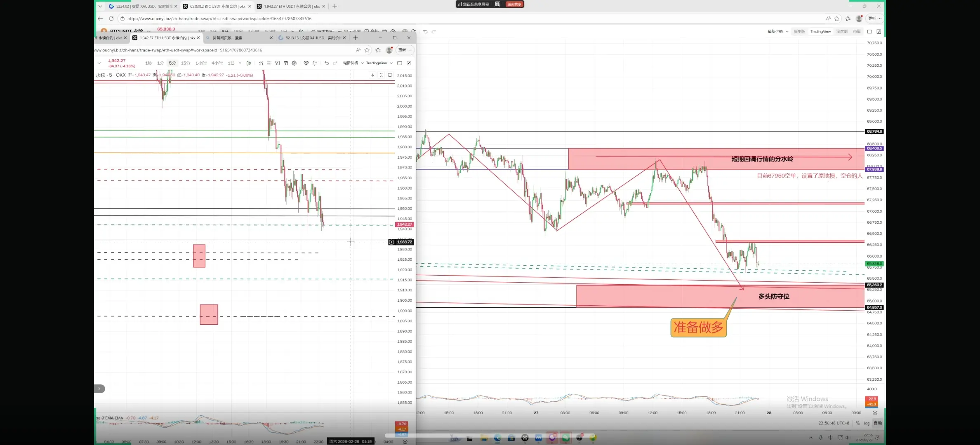
Task: Undo last drawing in ETH chart
Action: click(x=327, y=63)
